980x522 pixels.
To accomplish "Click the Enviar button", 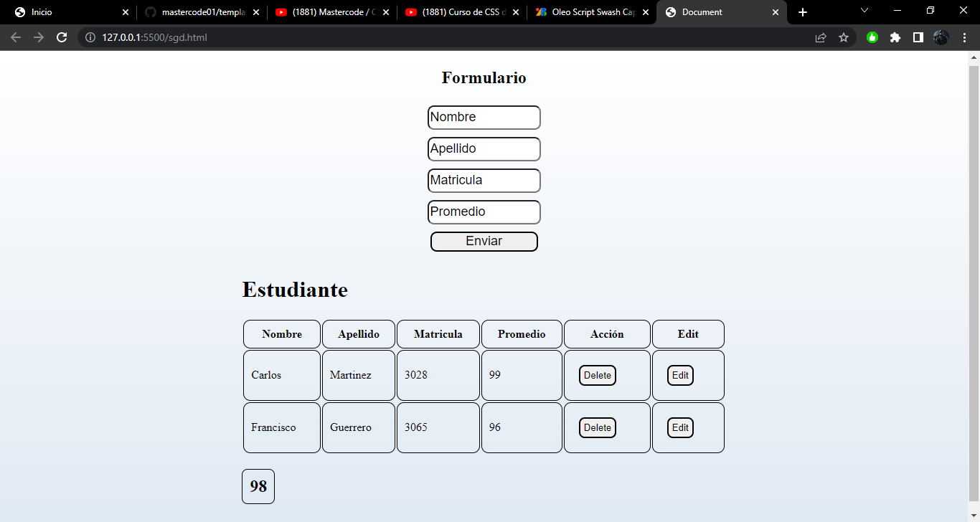I will (x=484, y=242).
